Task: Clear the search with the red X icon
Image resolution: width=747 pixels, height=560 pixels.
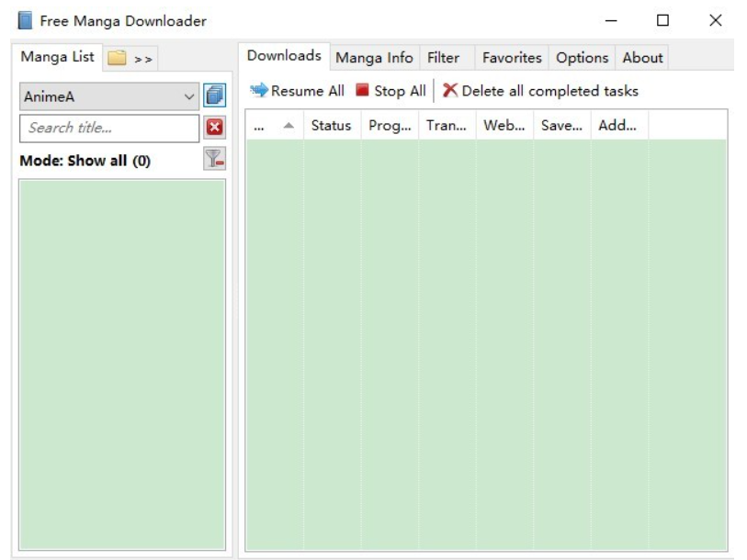Action: point(214,128)
